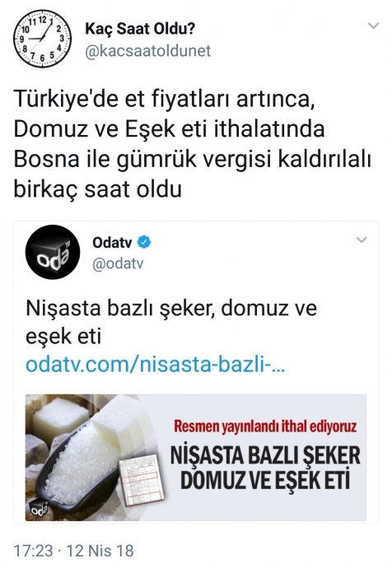Open the Odatv black circular profile logo
Image resolution: width=392 pixels, height=568 pixels.
[53, 252]
